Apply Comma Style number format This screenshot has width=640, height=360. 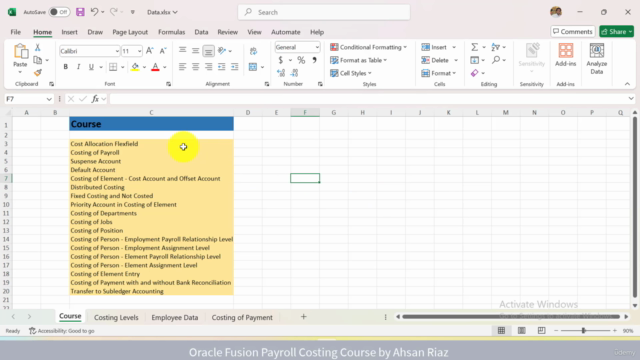point(314,60)
